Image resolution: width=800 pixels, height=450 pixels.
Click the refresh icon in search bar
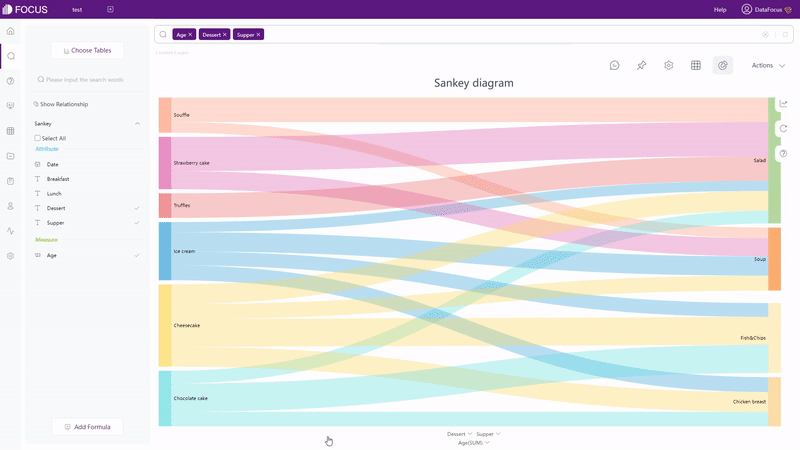pyautogui.click(x=785, y=35)
